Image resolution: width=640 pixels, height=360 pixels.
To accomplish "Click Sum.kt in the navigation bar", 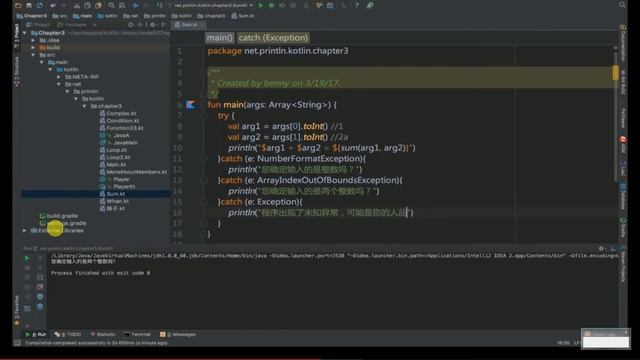I will [x=243, y=16].
